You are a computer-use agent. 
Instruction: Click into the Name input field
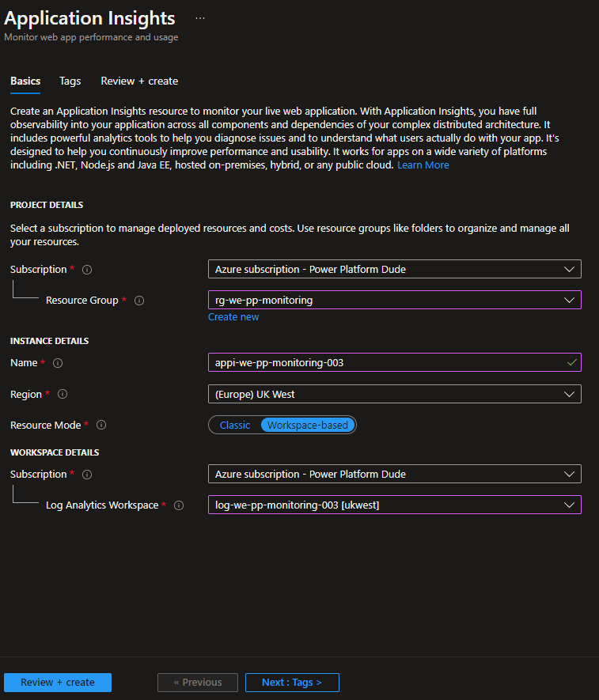click(388, 362)
